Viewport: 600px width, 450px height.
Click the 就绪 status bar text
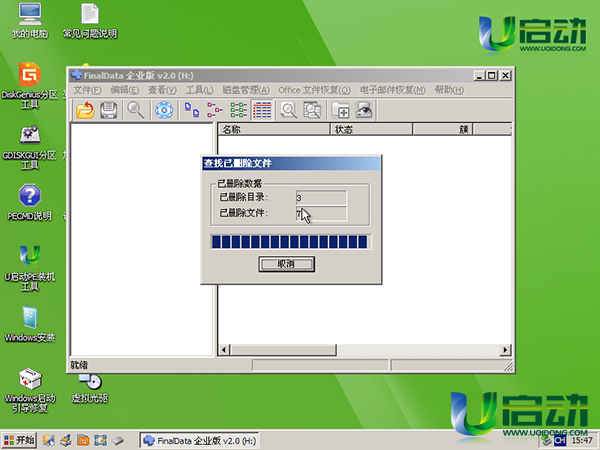click(79, 365)
